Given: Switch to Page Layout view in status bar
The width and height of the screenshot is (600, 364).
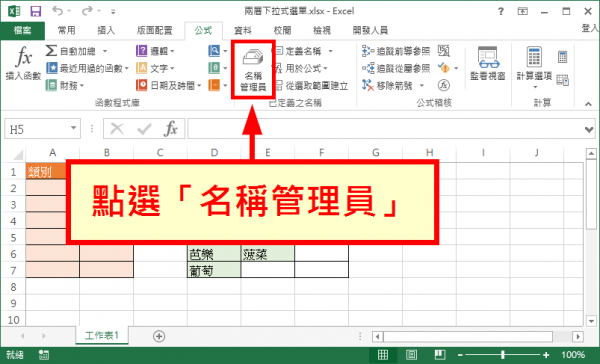Looking at the screenshot, I should [x=411, y=355].
